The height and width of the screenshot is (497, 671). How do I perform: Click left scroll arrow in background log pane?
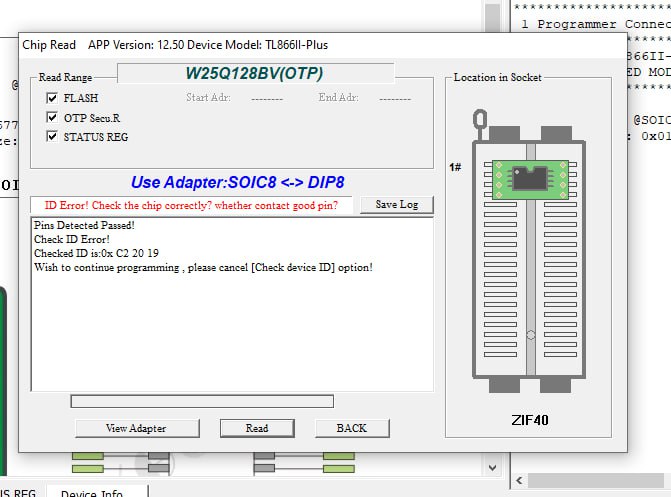pos(519,480)
